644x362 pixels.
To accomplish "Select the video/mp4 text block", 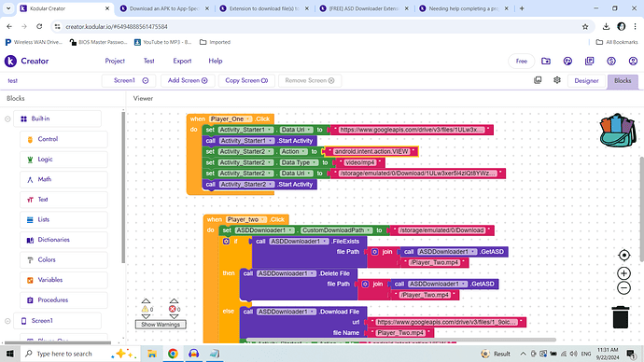I will tap(359, 162).
